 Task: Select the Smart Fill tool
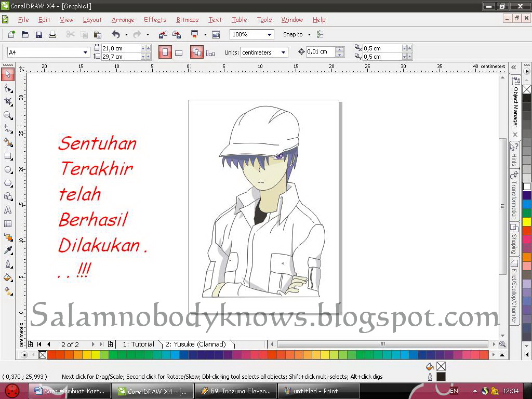click(x=8, y=142)
